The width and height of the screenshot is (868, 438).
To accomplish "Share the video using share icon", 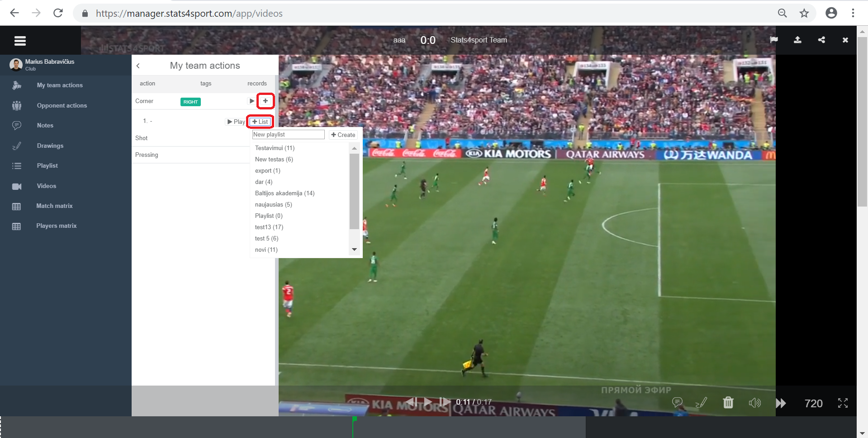I will click(x=821, y=40).
